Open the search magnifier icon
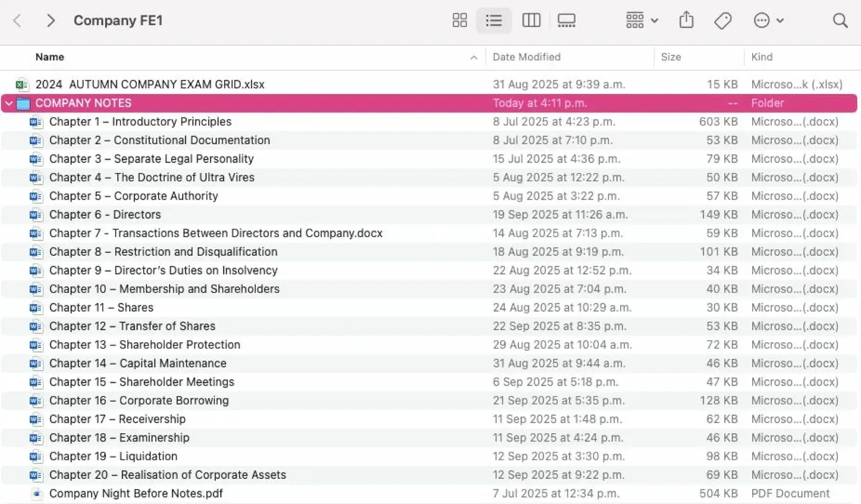 point(839,21)
